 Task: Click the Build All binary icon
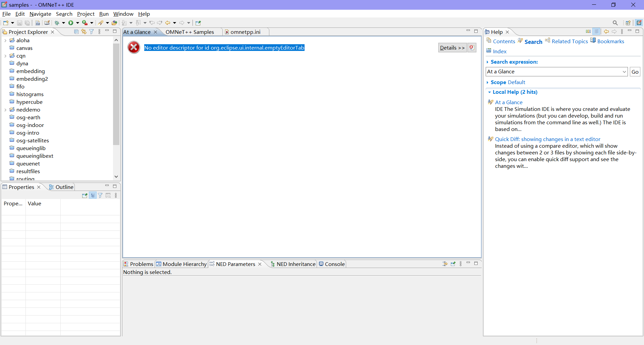click(38, 23)
